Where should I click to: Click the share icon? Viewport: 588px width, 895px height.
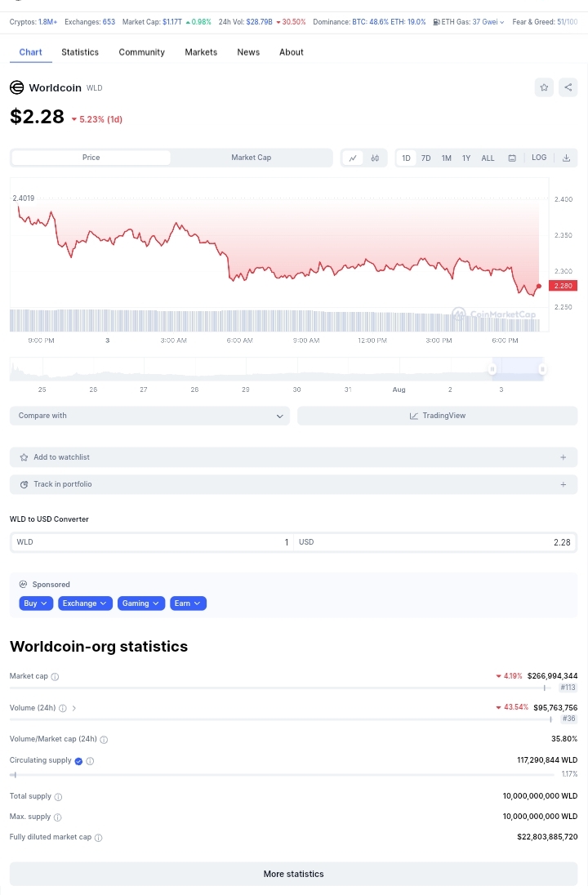[568, 87]
